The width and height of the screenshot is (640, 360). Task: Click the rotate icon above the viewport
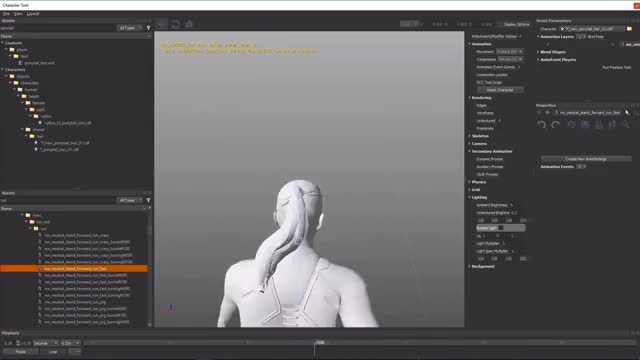click(176, 24)
